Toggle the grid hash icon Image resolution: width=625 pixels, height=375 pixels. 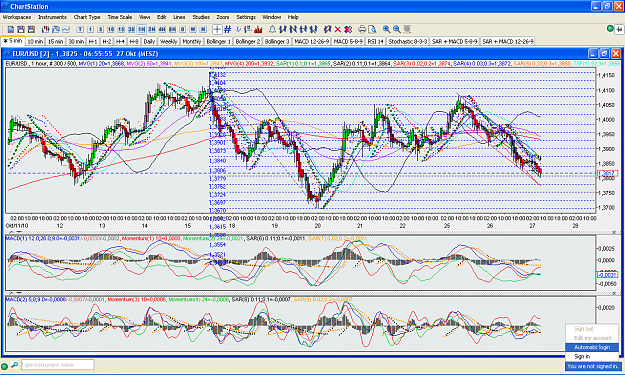228,29
